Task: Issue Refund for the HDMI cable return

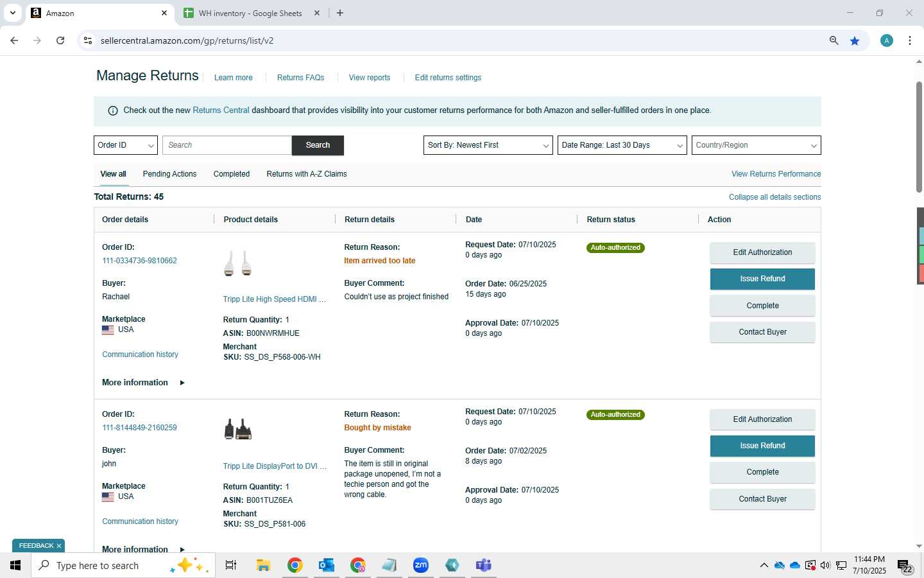Action: (x=762, y=279)
